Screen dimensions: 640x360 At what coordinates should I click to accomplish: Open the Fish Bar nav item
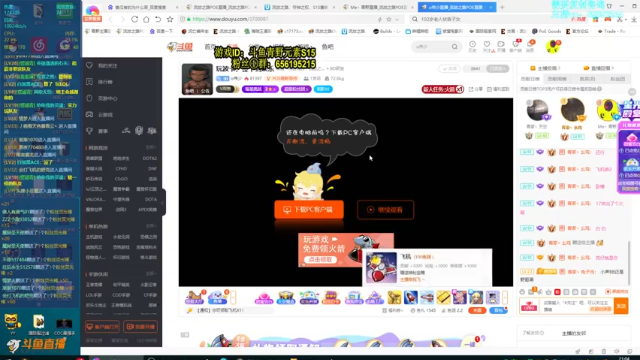point(327,47)
